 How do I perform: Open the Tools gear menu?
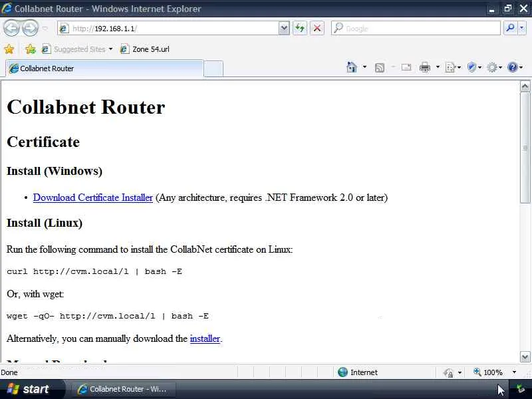coord(494,68)
